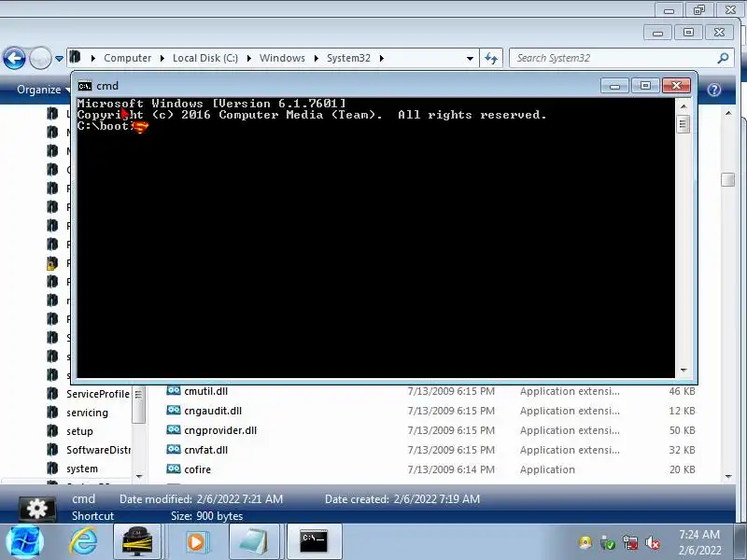
Task: Click the search magnifier icon
Action: (723, 58)
